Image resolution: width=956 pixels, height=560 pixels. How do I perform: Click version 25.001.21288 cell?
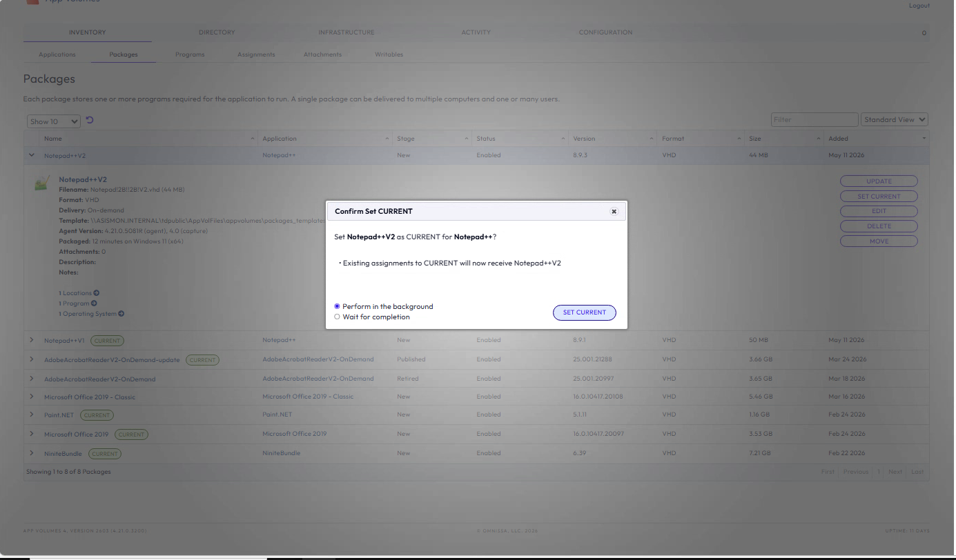click(592, 359)
